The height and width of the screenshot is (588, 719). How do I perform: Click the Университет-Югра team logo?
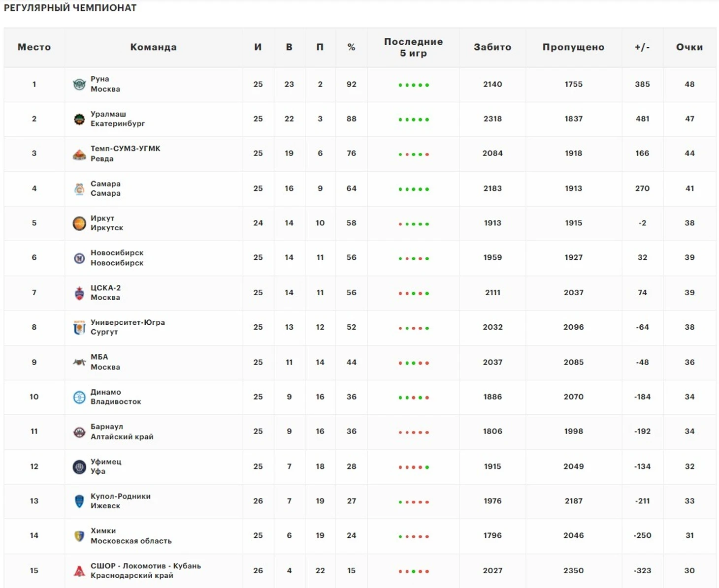click(x=79, y=327)
